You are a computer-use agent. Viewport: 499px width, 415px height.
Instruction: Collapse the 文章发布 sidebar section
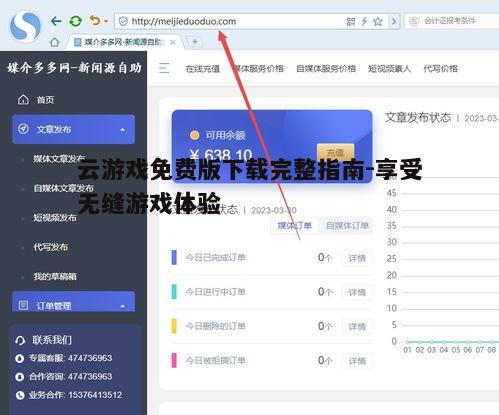(73, 129)
